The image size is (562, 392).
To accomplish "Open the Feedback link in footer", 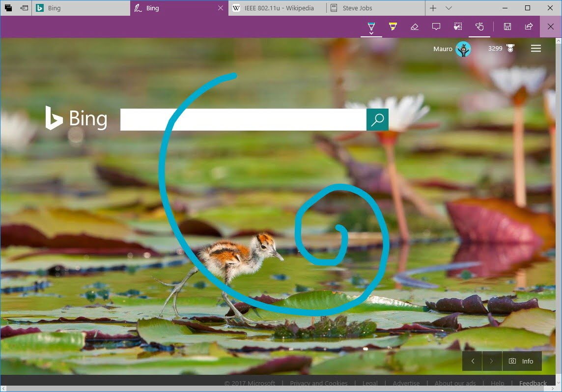I will (x=533, y=383).
